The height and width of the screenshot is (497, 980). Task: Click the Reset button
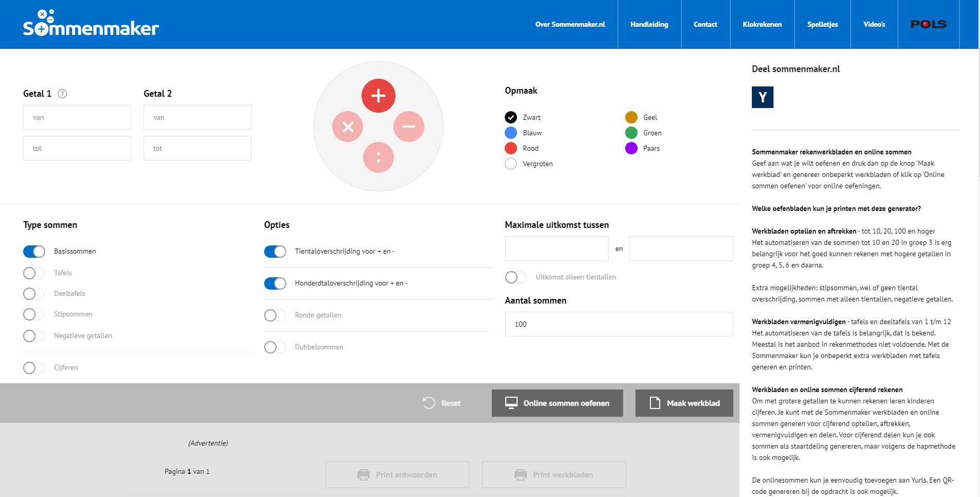tap(441, 403)
